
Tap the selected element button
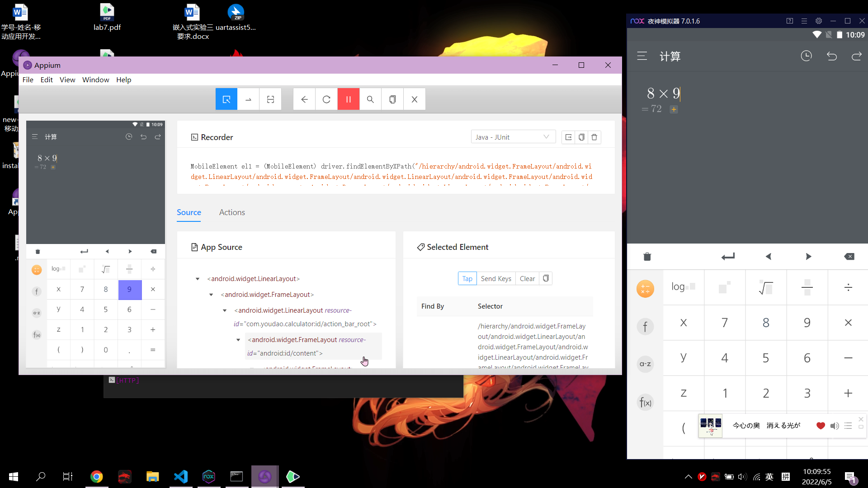tap(467, 279)
